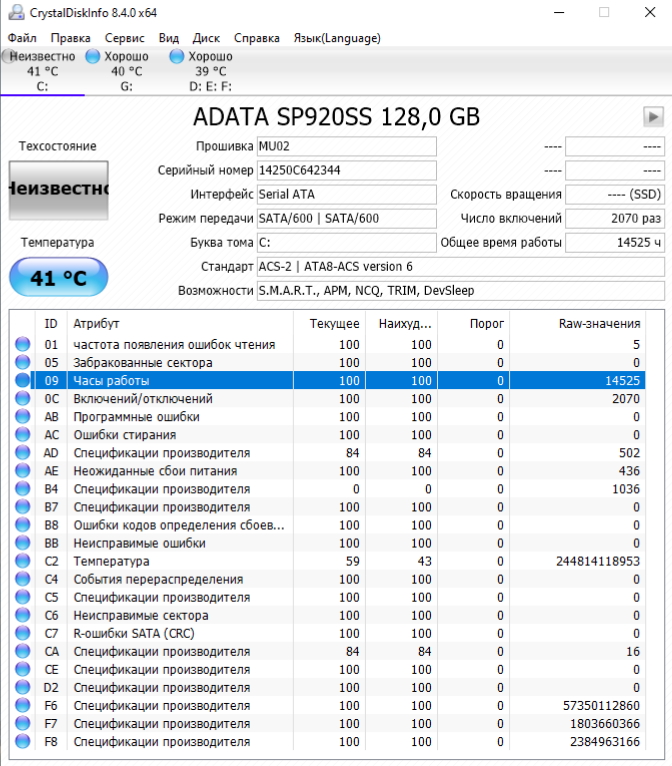Click status icon of row AB Программные ошибки
The height and width of the screenshot is (766, 672).
point(22,417)
